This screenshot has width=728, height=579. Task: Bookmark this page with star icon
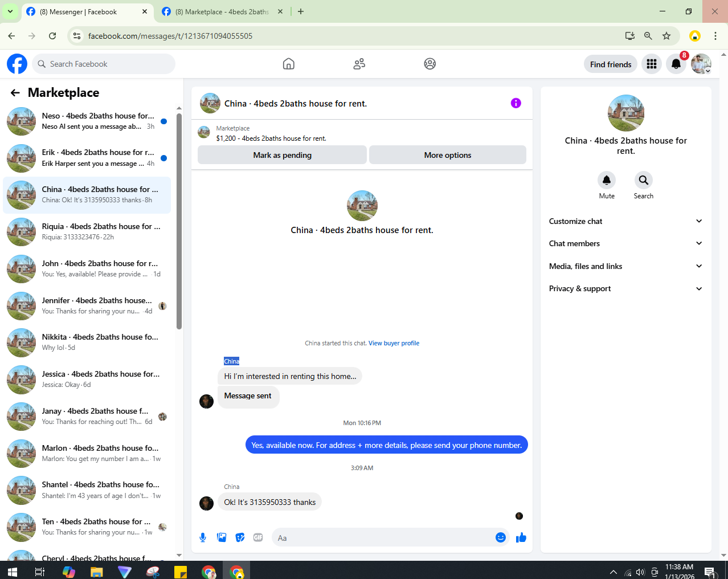click(666, 36)
